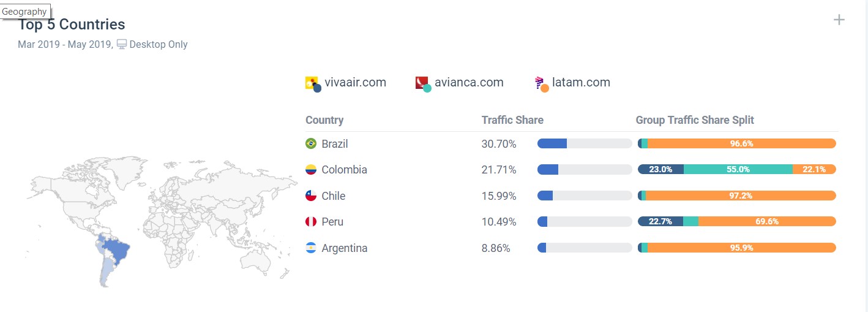Click the Colombia country name link
This screenshot has width=868, height=312.
(344, 169)
